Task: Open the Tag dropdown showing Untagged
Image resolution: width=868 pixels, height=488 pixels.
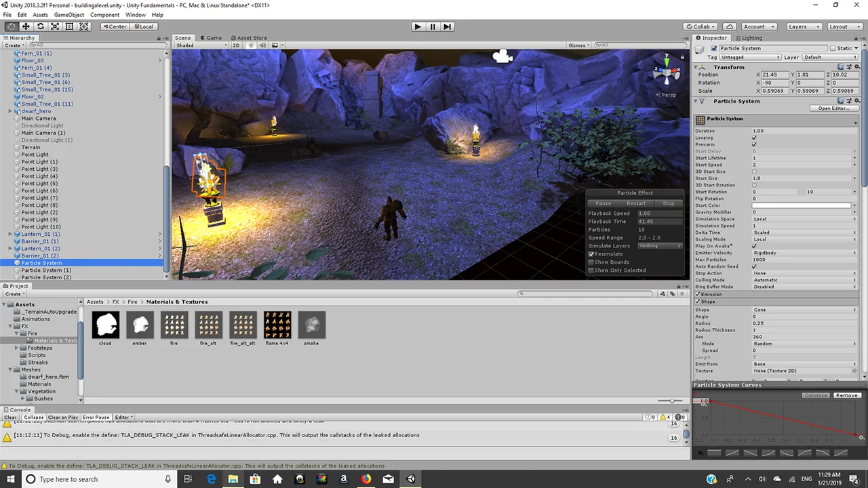Action: coord(751,58)
